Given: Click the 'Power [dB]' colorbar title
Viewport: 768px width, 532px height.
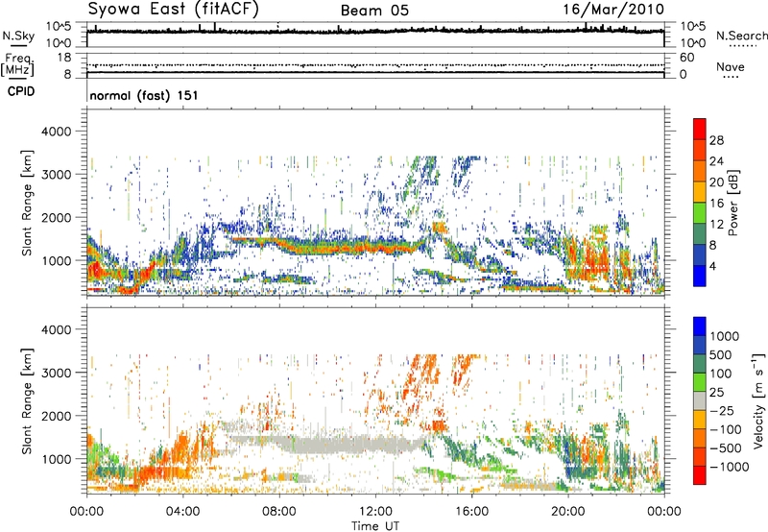Looking at the screenshot, I should 734,203.
